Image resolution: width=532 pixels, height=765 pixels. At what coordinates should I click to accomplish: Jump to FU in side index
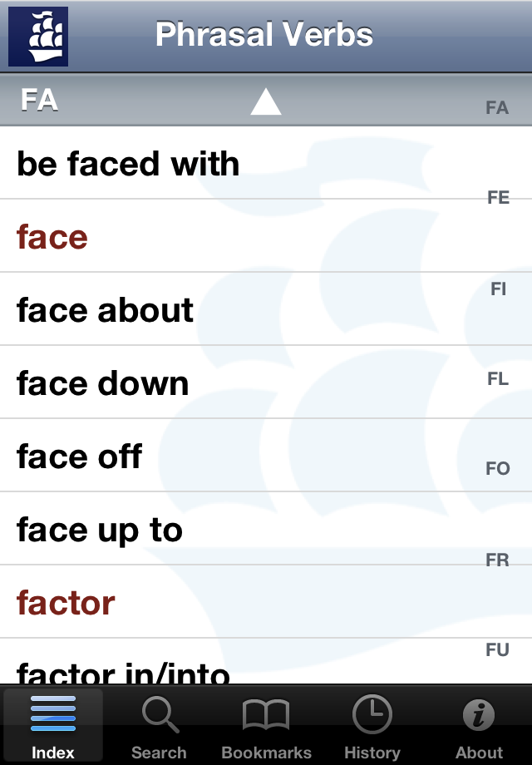[497, 650]
